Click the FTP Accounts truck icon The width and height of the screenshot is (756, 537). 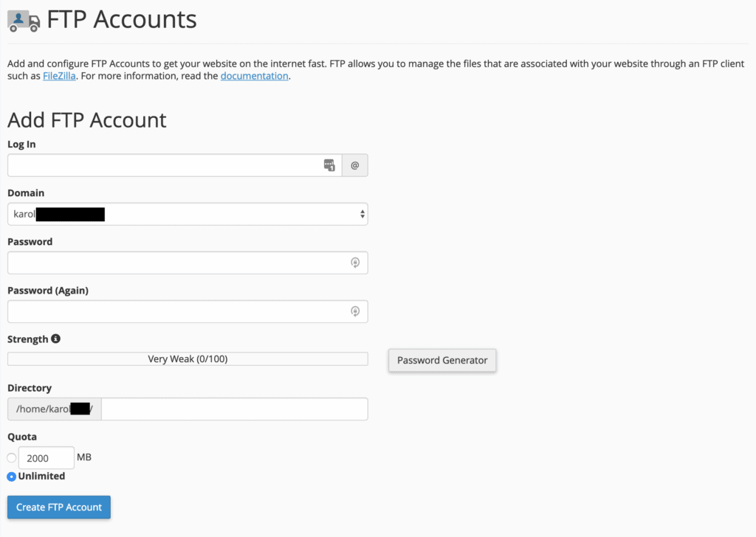point(24,20)
